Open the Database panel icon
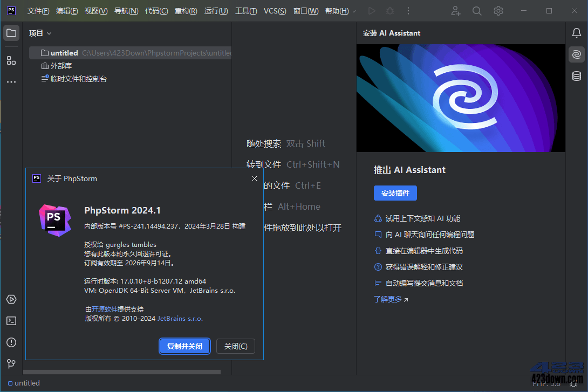 click(x=576, y=76)
